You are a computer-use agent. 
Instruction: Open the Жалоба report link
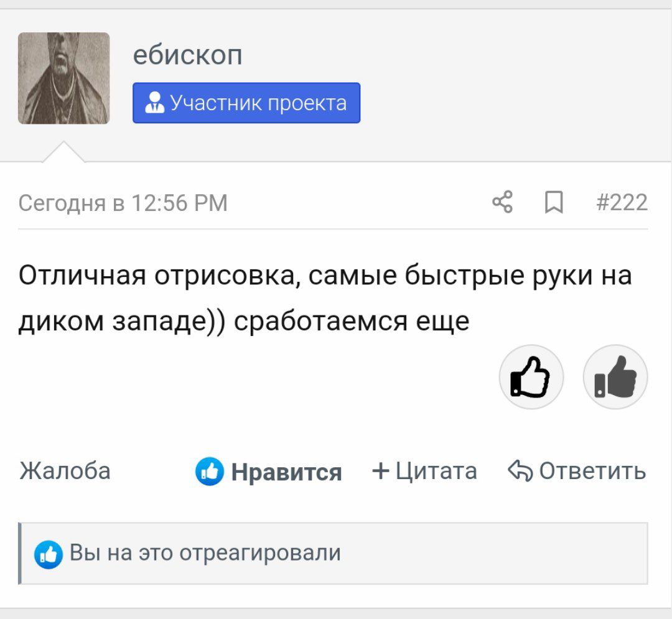(65, 471)
